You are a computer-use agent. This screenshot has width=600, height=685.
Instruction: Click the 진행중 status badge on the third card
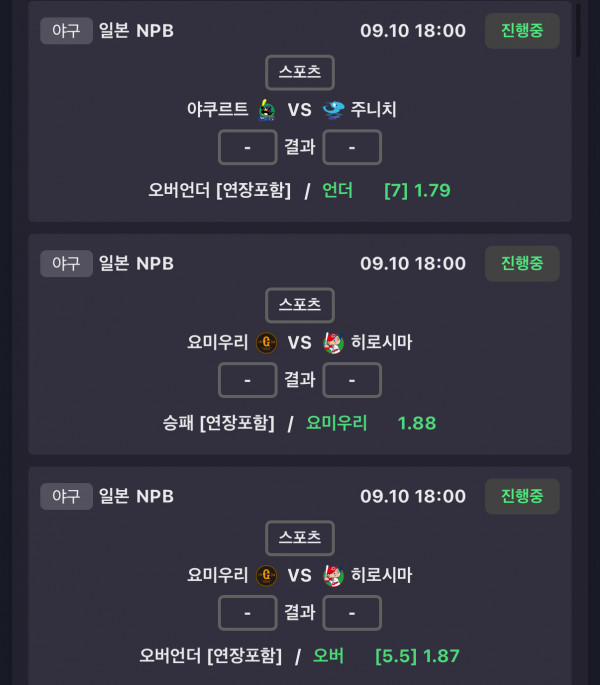click(522, 496)
